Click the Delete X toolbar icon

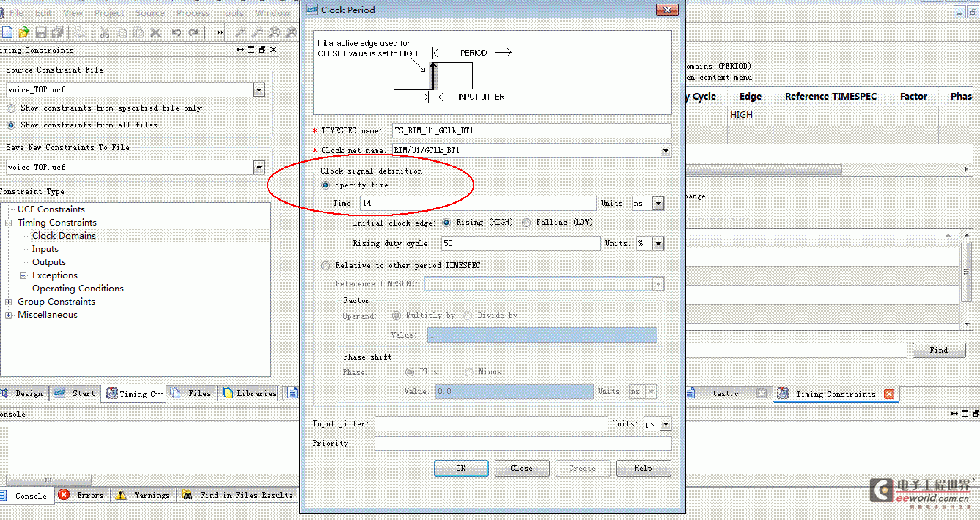pos(155,32)
